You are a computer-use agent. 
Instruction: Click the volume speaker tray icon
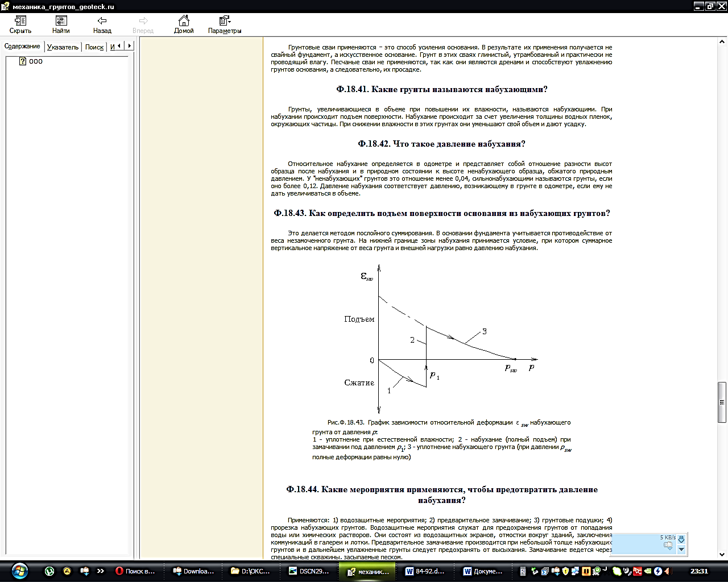point(668,571)
